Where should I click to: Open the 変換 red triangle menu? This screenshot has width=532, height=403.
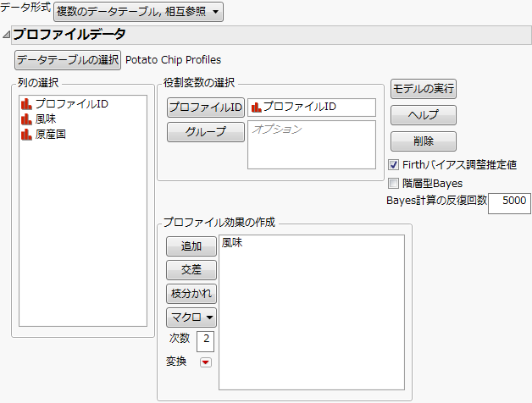[206, 362]
